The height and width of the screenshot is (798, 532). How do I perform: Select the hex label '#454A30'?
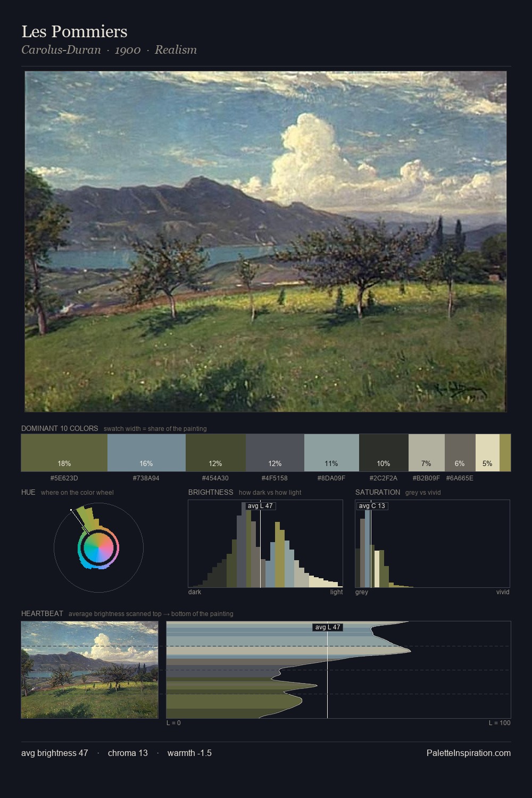tap(215, 478)
